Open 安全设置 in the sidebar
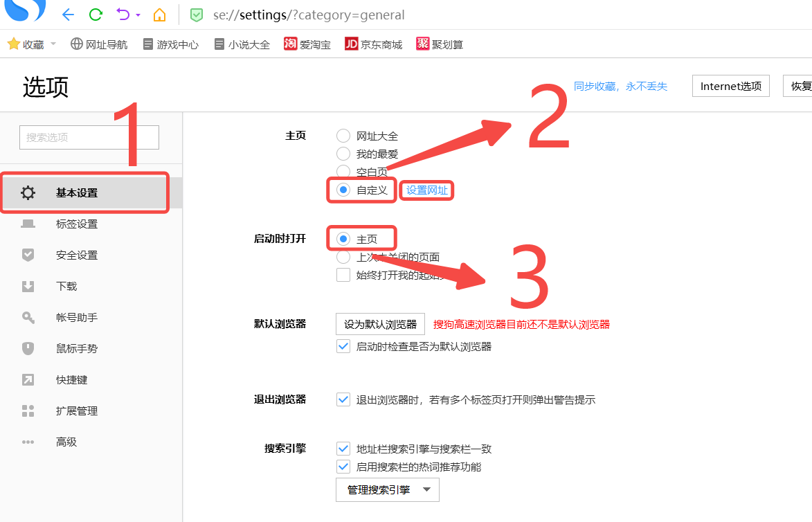 pyautogui.click(x=76, y=255)
